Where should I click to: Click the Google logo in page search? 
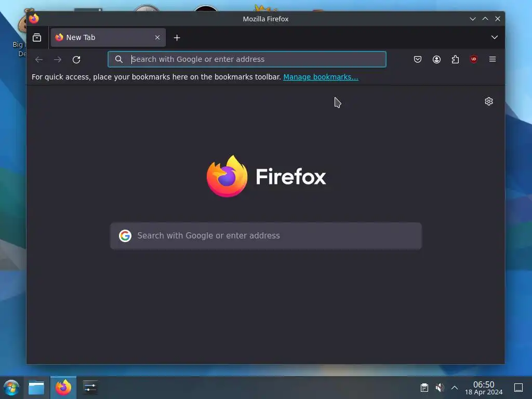click(x=125, y=235)
